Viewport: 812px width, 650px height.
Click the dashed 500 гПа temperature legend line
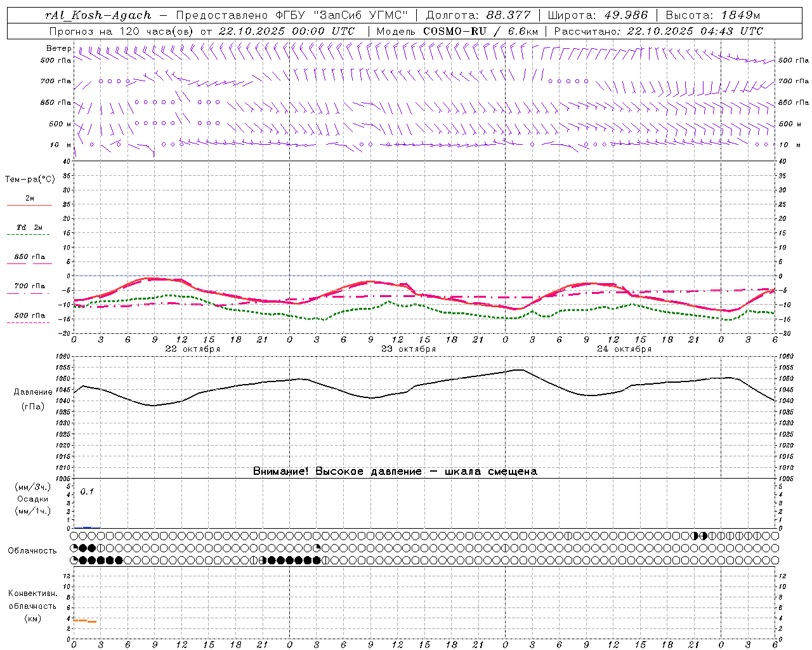click(29, 323)
